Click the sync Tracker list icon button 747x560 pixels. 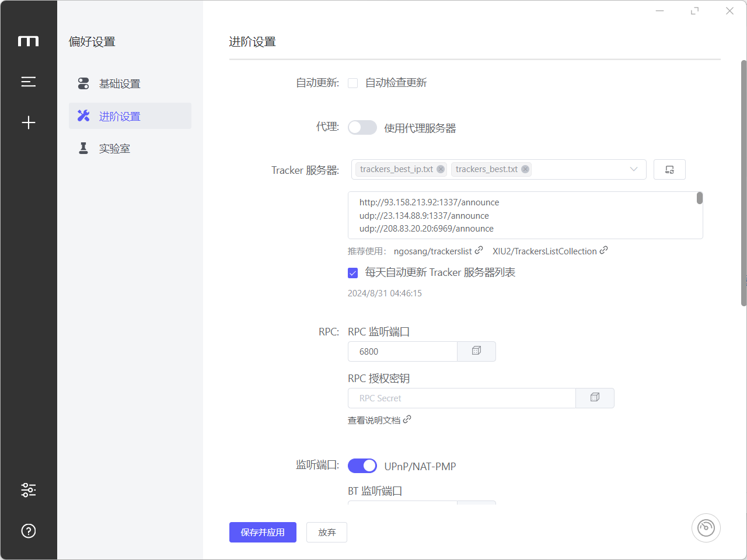[669, 170]
